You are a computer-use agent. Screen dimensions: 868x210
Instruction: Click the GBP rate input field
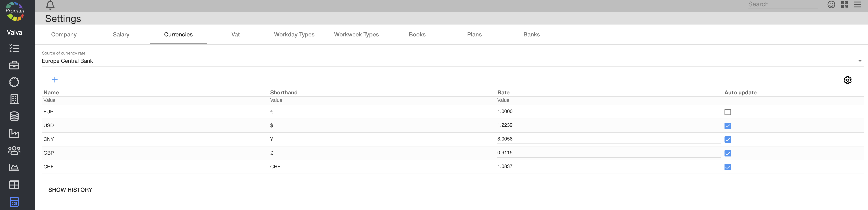pos(608,153)
